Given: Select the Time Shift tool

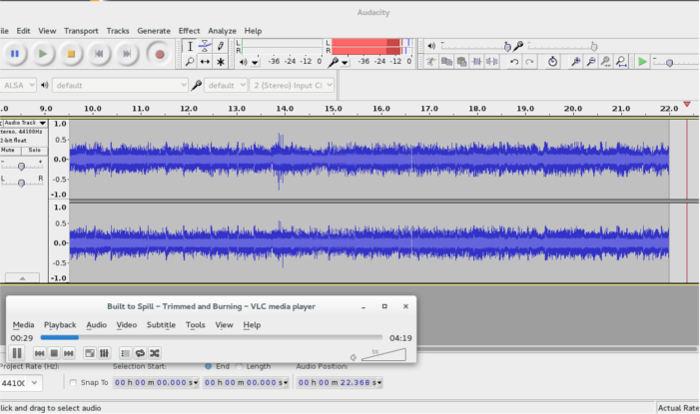Looking at the screenshot, I should point(205,62).
